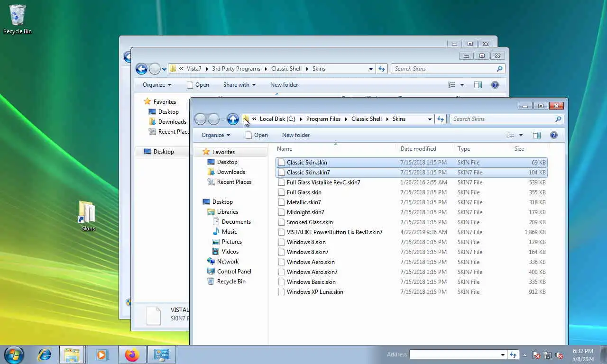The width and height of the screenshot is (607, 364).
Task: Open the Start menu orb
Action: coord(13,355)
